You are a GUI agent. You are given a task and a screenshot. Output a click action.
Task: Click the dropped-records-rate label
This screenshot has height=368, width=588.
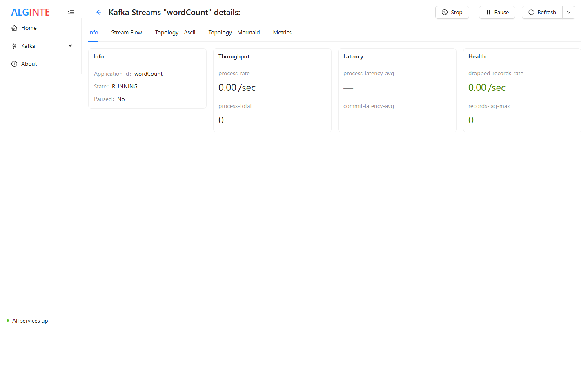point(496,73)
